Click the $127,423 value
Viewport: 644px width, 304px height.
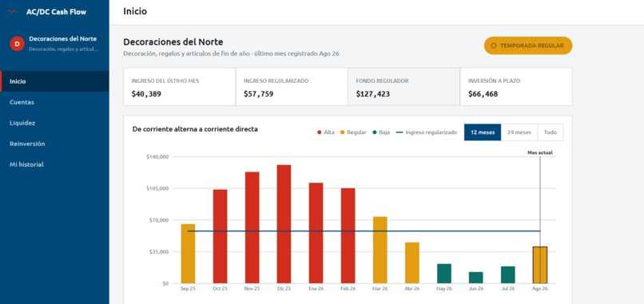coord(373,94)
